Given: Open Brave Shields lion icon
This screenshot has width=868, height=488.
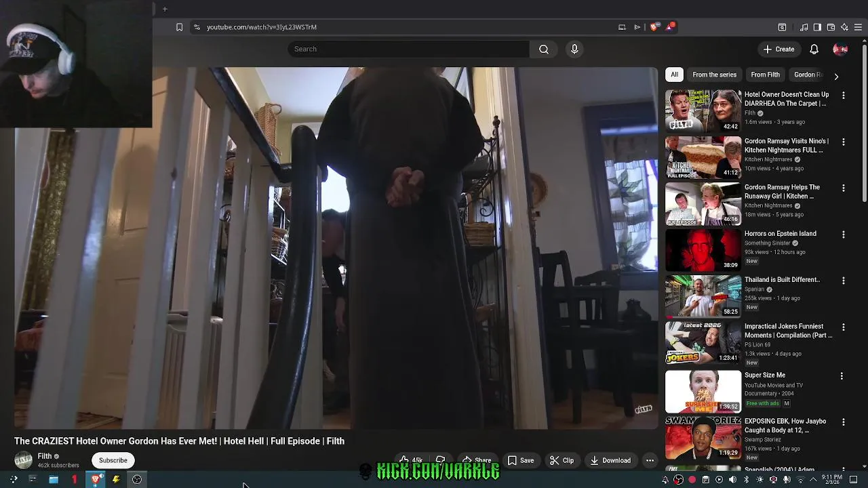Looking at the screenshot, I should (654, 27).
